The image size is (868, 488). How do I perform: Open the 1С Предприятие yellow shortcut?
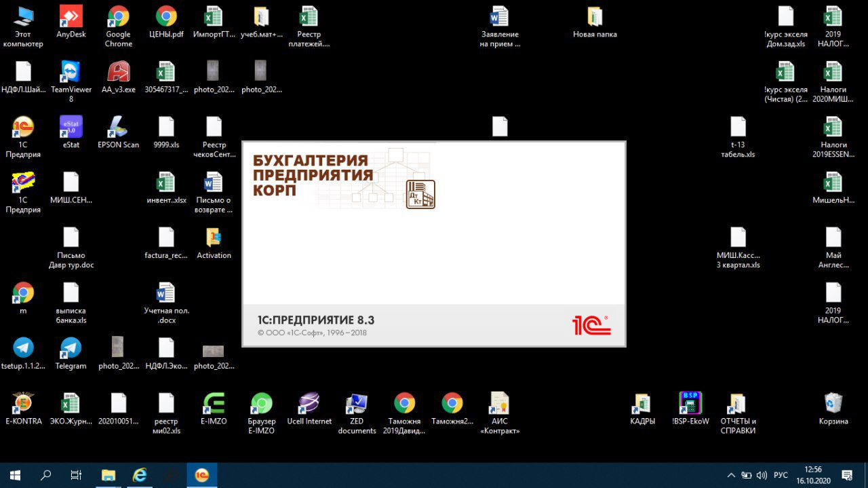[x=23, y=137]
